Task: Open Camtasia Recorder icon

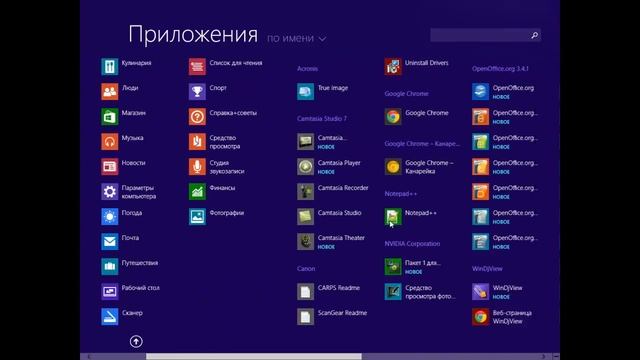Action: 305,191
